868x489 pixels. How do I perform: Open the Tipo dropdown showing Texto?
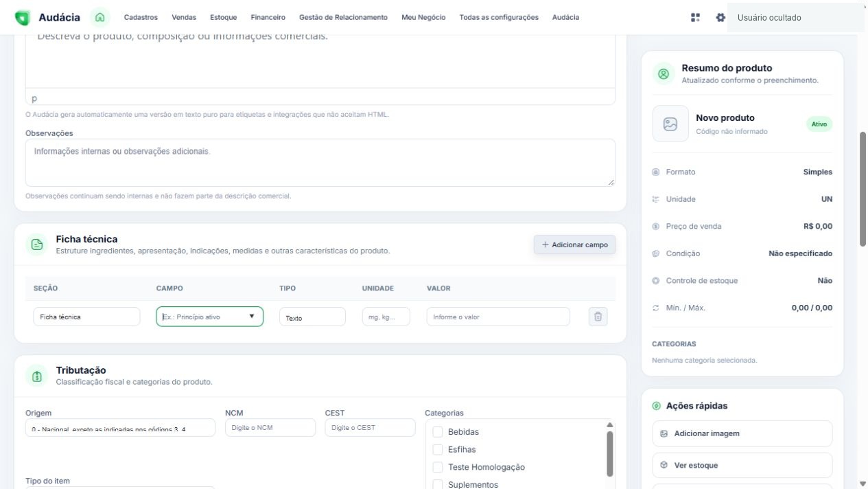point(312,317)
